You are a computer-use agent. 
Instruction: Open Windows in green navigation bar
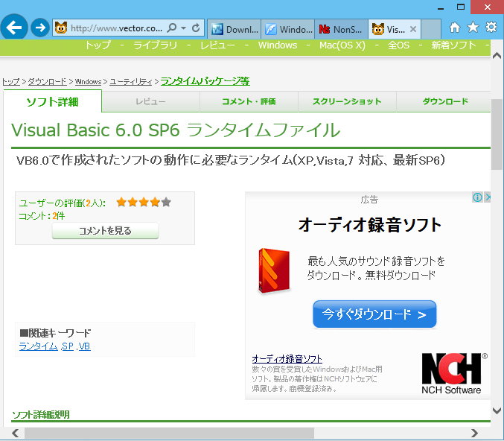(x=278, y=45)
